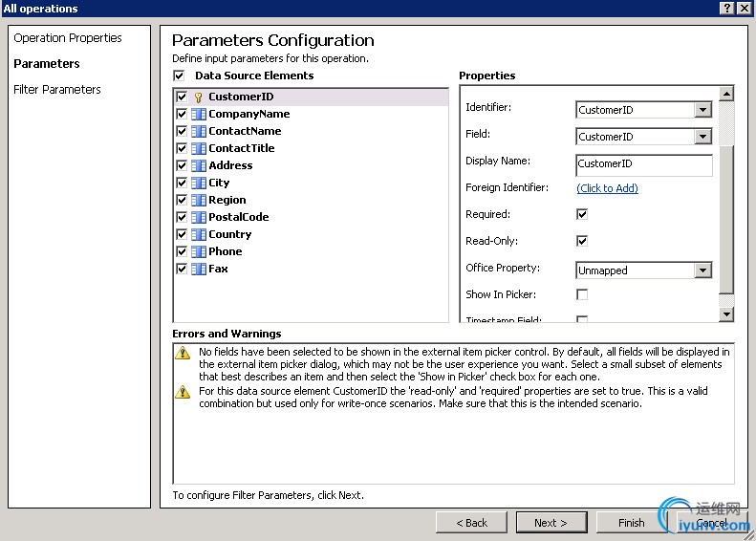Open the Identifier dropdown
This screenshot has width=756, height=541.
[x=702, y=110]
